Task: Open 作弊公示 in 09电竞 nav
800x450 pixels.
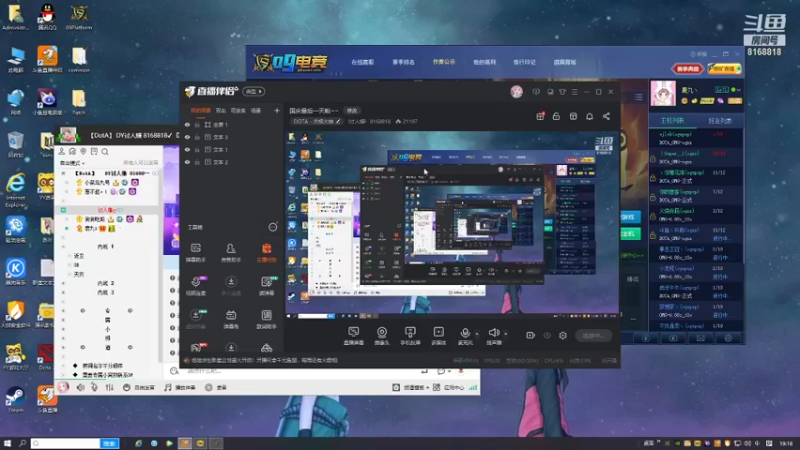Action: [x=443, y=62]
